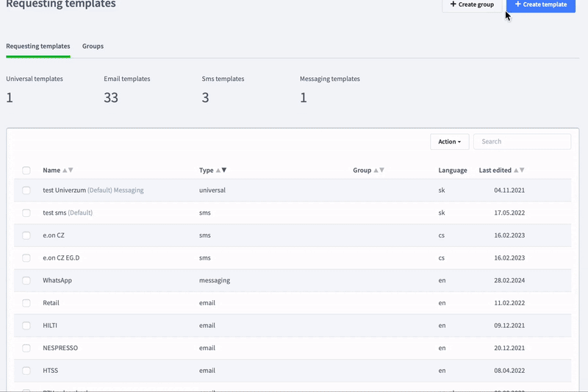The height and width of the screenshot is (392, 588).
Task: Open the HILTI template
Action: point(50,325)
